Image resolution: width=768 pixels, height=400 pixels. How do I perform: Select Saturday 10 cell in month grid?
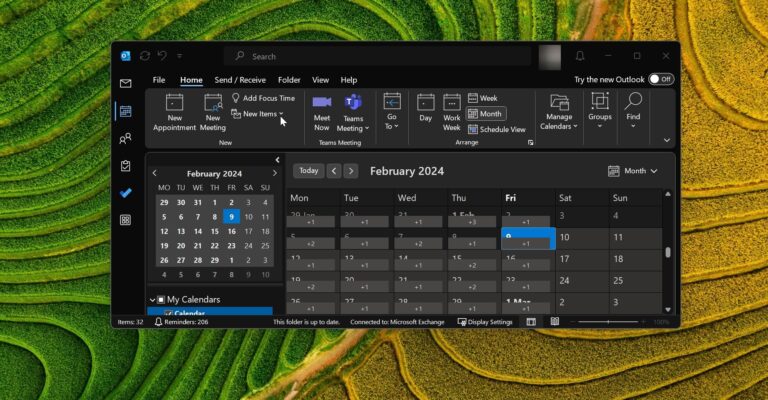click(582, 238)
